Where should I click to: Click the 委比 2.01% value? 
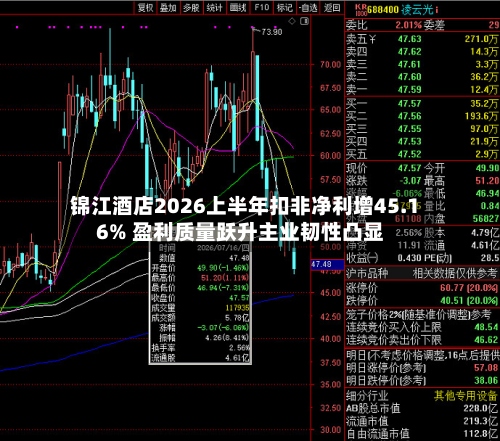(409, 25)
